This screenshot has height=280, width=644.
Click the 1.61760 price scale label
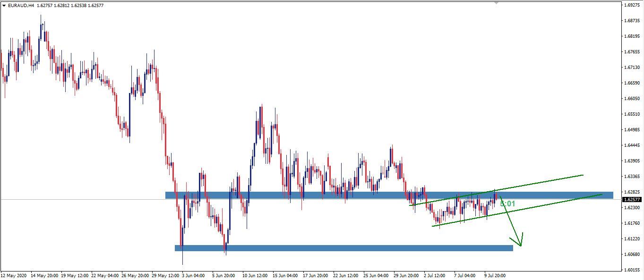pyautogui.click(x=632, y=223)
